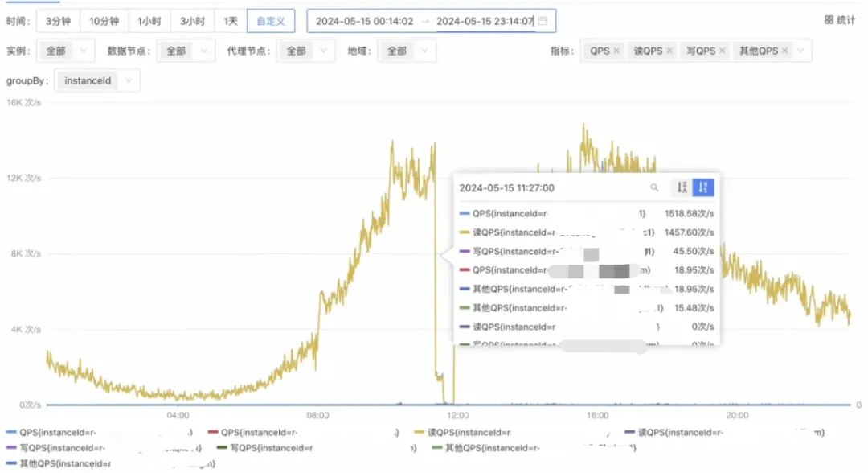Sort tooltip entries by value descending

703,187
